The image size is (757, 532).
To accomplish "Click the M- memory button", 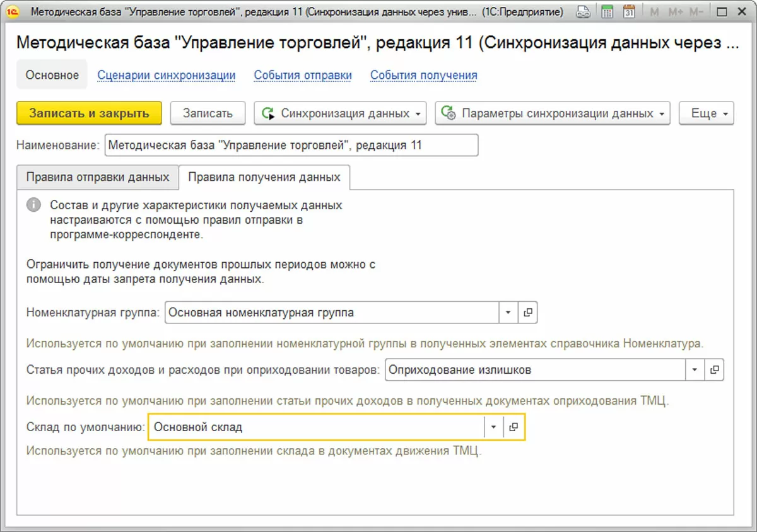I will click(696, 12).
